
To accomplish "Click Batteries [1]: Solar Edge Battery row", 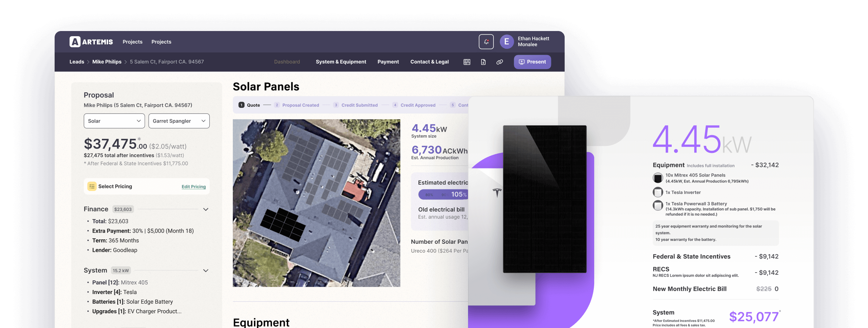I will (132, 302).
